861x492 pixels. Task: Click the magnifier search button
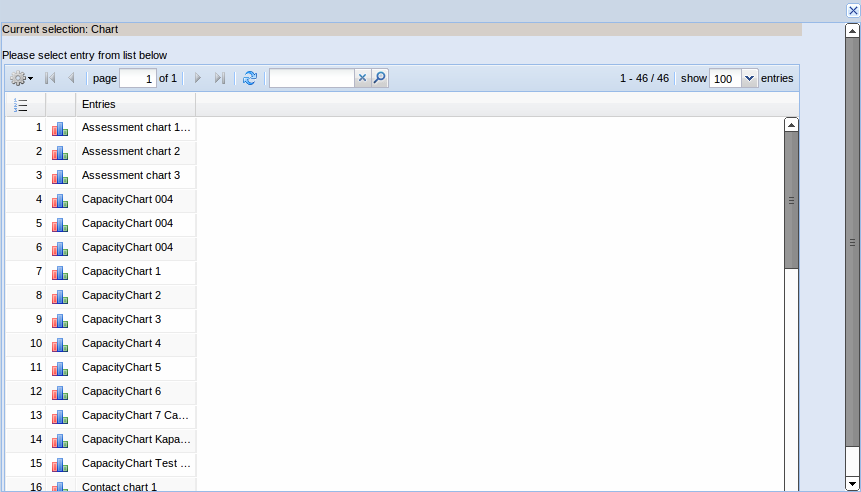click(379, 78)
